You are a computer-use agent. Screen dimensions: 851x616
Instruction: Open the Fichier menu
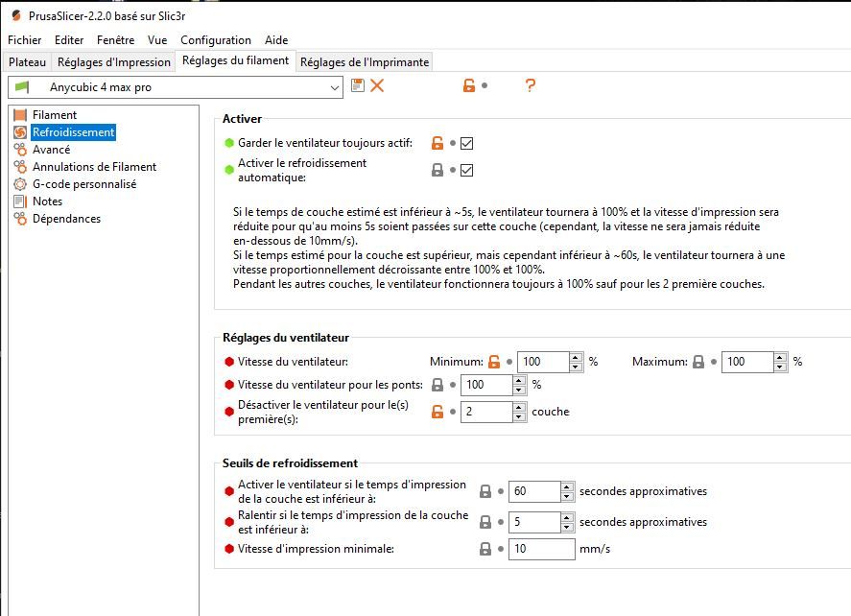[24, 40]
